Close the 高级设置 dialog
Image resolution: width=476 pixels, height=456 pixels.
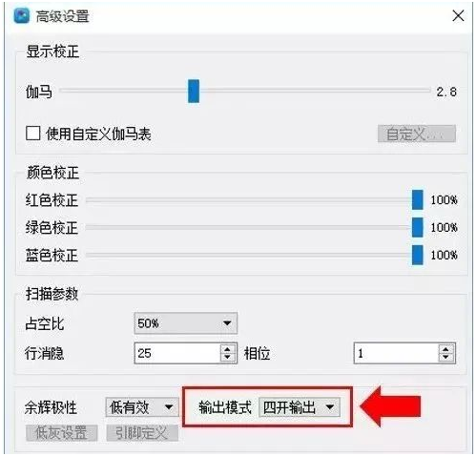coord(458,15)
